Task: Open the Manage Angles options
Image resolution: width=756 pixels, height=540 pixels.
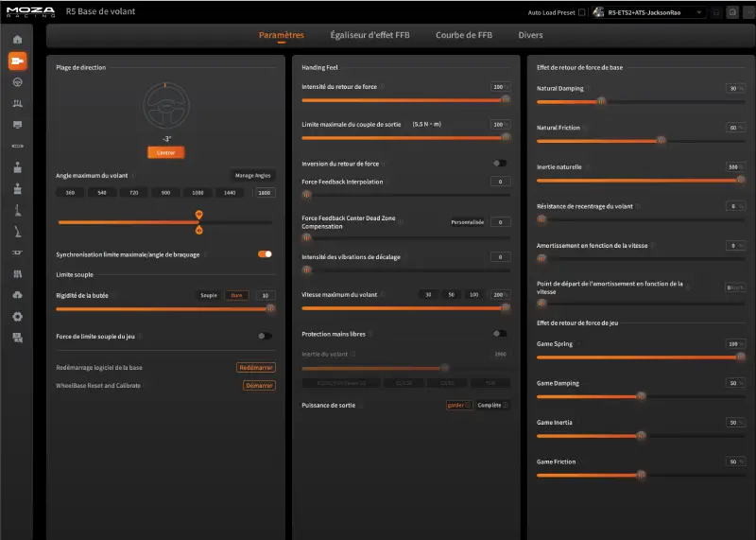Action: (x=252, y=175)
